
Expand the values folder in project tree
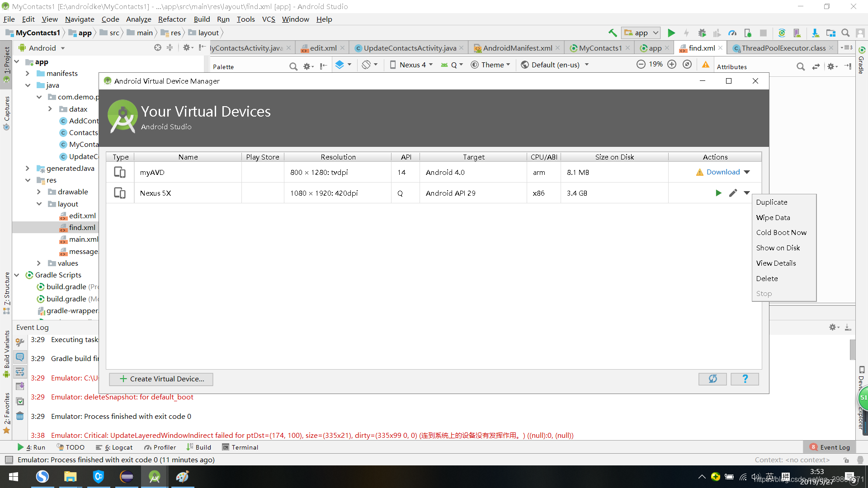[39, 263]
